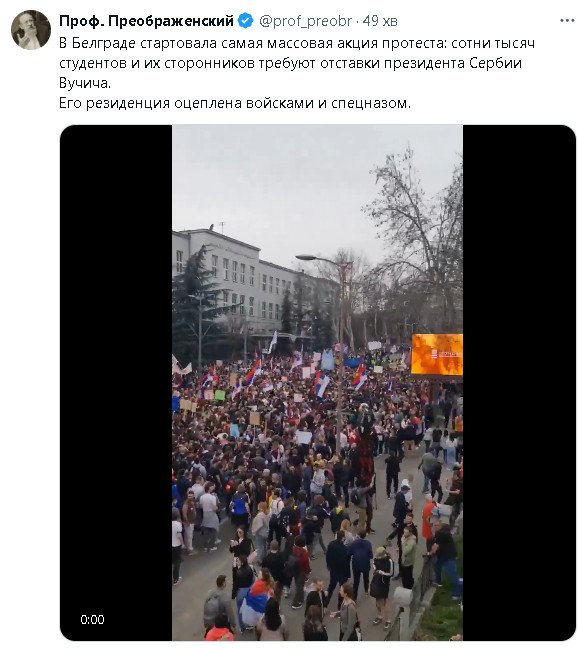578x648 pixels.
Task: Open the display name Проф. Преображенский
Action: (146, 21)
